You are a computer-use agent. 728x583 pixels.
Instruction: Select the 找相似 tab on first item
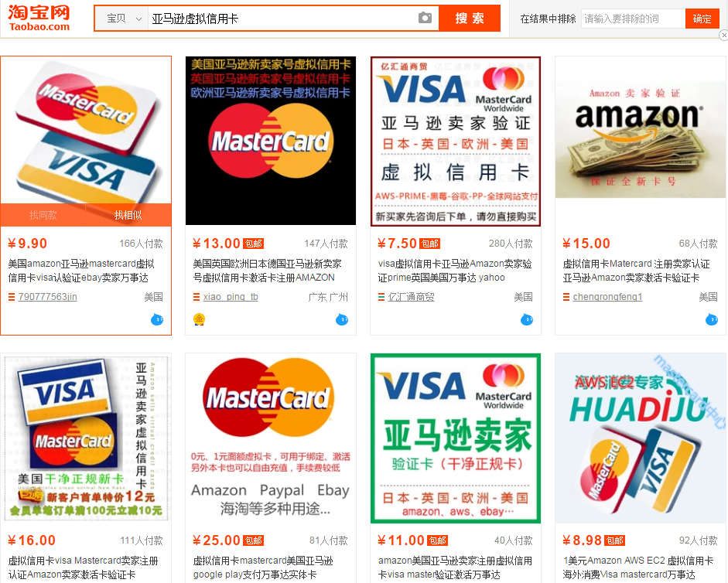128,216
